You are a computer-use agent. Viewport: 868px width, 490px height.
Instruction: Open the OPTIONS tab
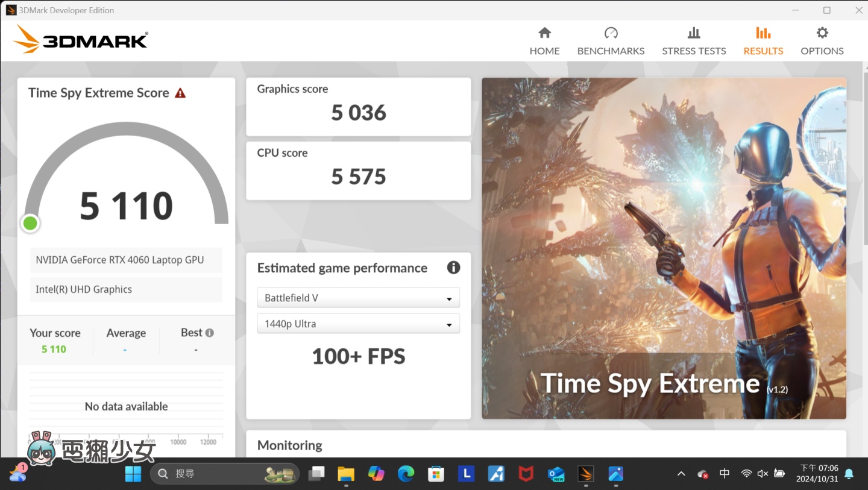[x=822, y=41]
